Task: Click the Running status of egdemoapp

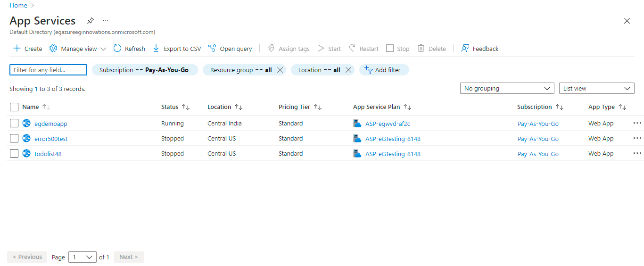Action: 173,123
